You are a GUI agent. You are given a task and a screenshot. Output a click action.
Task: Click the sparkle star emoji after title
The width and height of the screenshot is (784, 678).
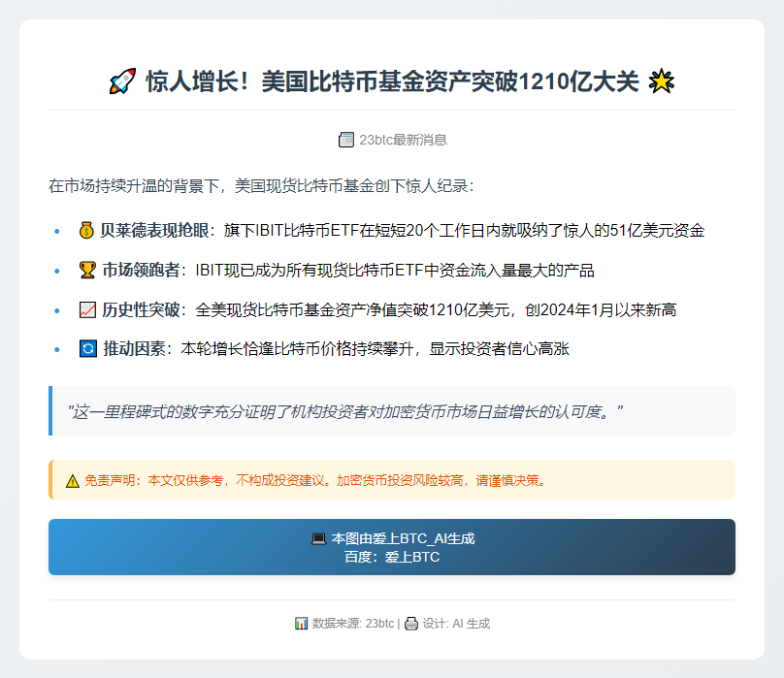tap(662, 81)
